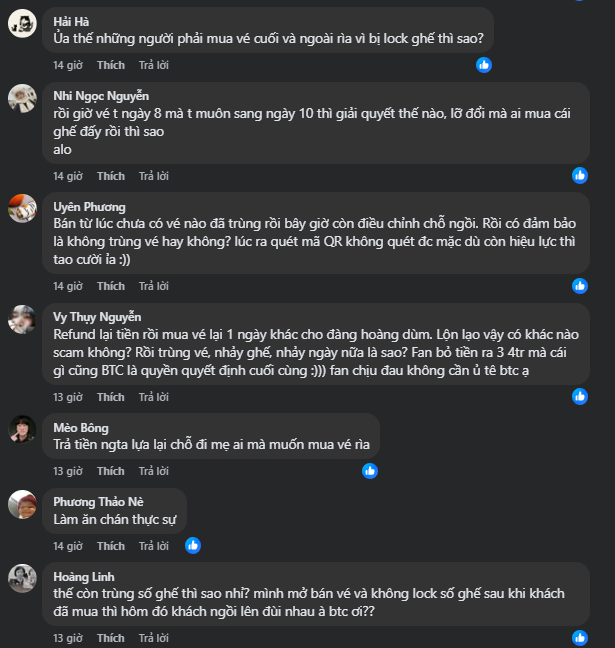Click like reaction icon on Phương Thảo Nè's comment
The image size is (615, 648).
click(193, 546)
